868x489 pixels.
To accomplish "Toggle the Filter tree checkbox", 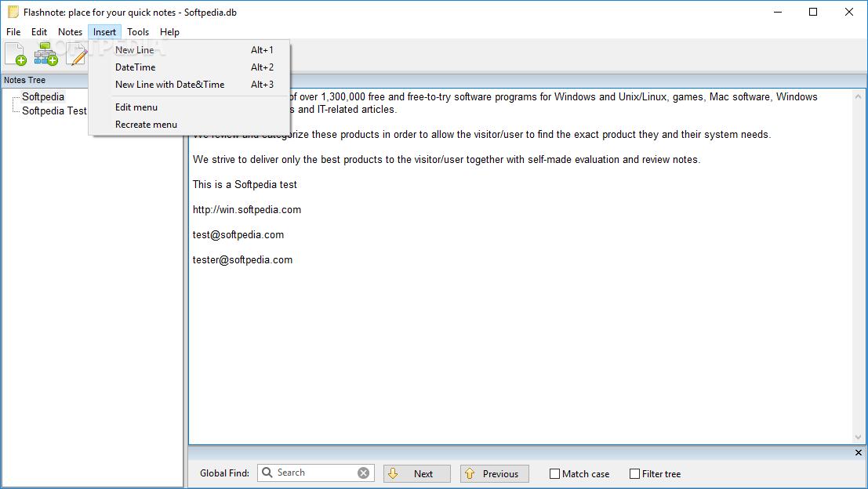I will coord(634,473).
